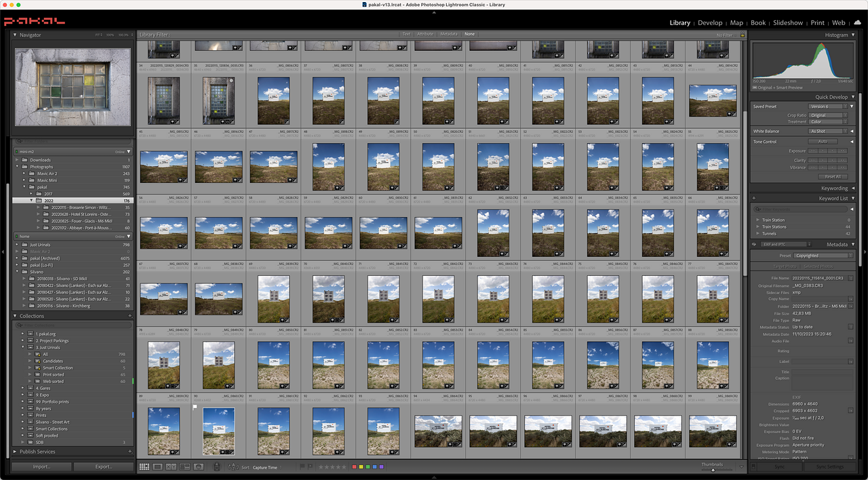868x480 pixels.
Task: Click the Import button
Action: [x=41, y=467]
